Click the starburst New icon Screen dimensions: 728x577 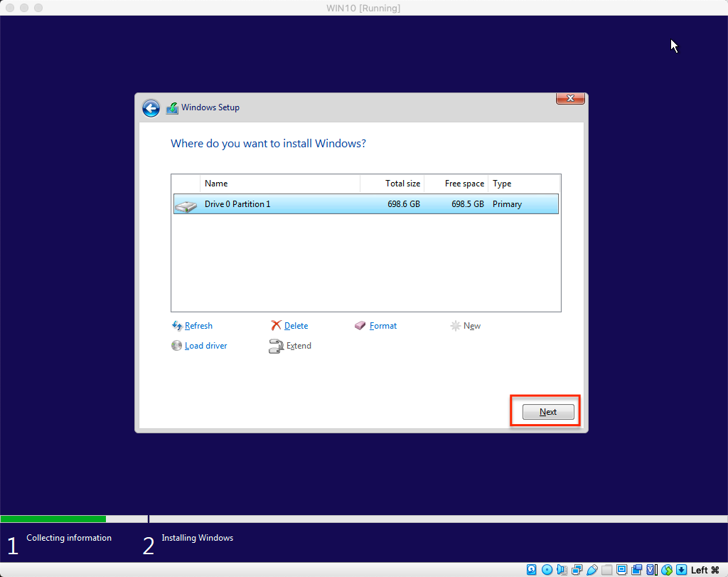[456, 326]
